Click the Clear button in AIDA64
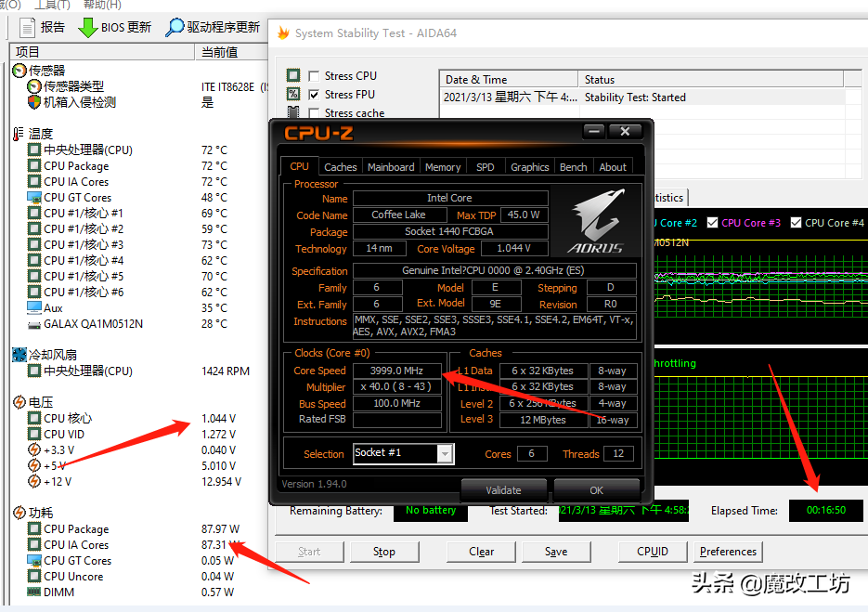This screenshot has height=612, width=868. [481, 552]
